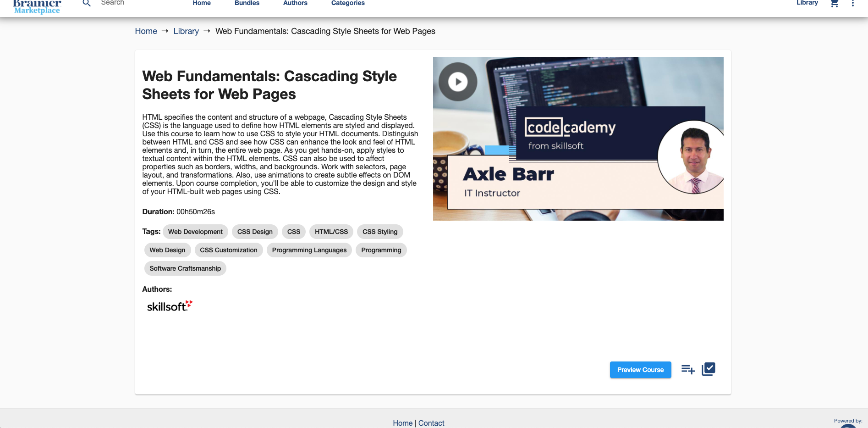Click the Preview Course button
Screen dimensions: 868x428
click(640, 370)
